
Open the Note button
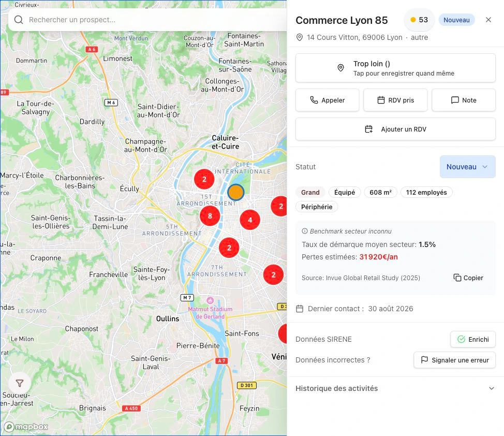463,100
